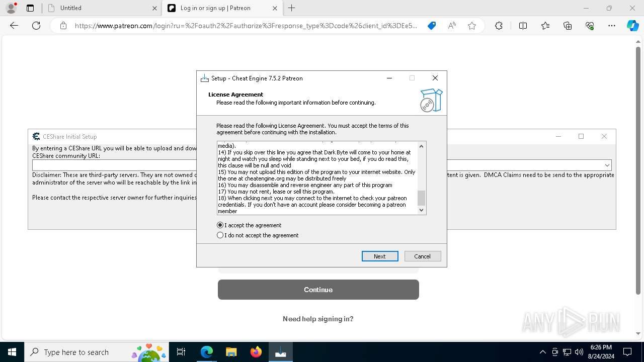Open the shopping price tag icon

pyautogui.click(x=432, y=26)
